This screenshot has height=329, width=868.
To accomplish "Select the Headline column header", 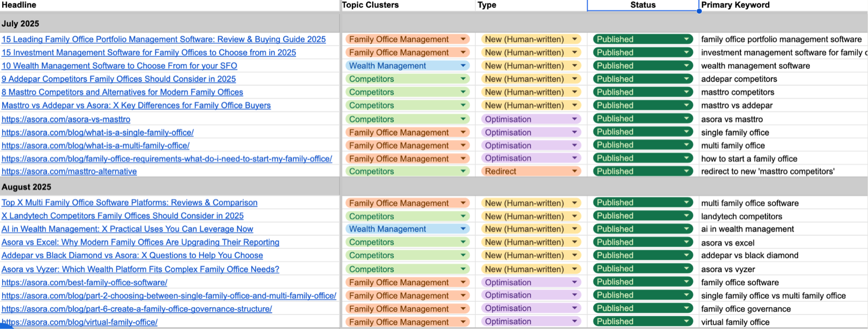I will [x=170, y=5].
